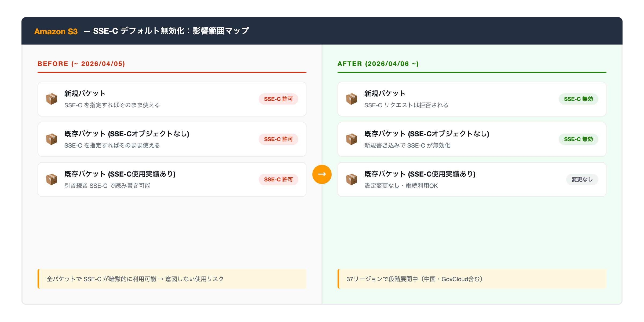Click SSE-C 無効 badge on AFTER 新規バケット
The height and width of the screenshot is (322, 644).
[578, 99]
